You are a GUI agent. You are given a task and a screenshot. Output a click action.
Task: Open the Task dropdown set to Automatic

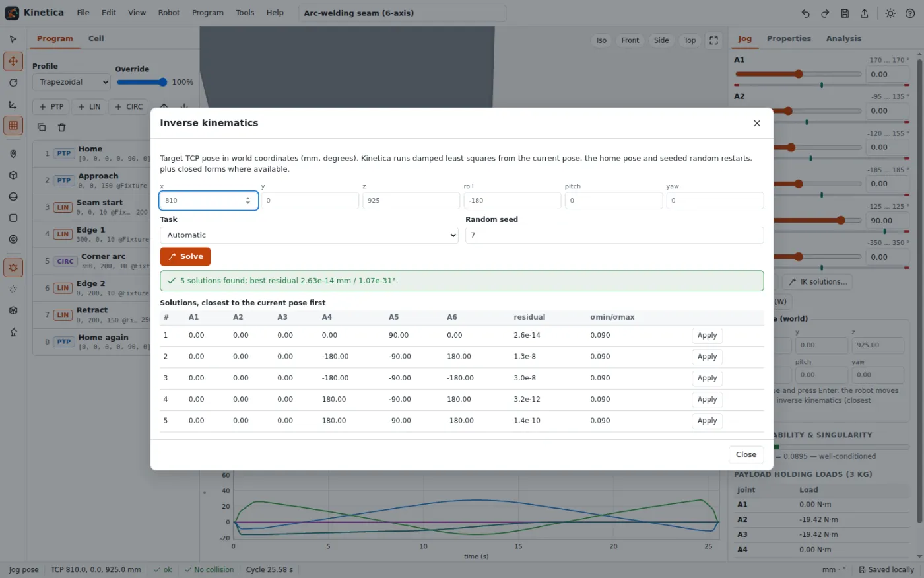click(x=309, y=235)
